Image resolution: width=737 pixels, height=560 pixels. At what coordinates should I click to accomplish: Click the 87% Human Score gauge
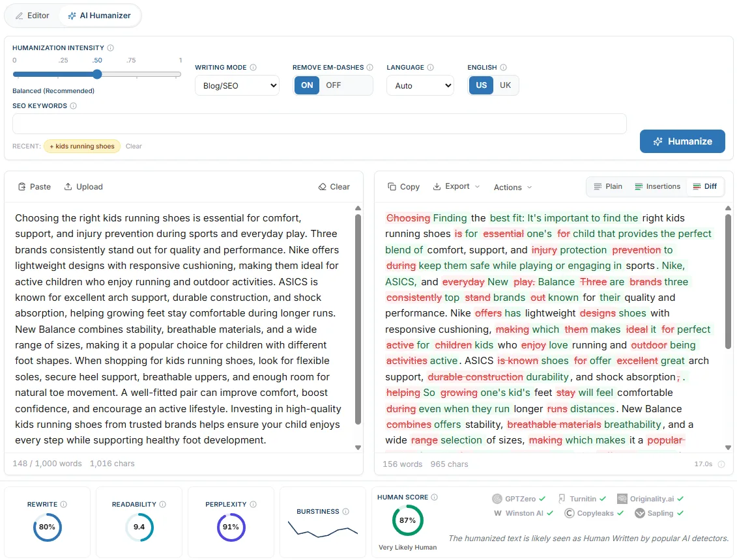pos(407,520)
